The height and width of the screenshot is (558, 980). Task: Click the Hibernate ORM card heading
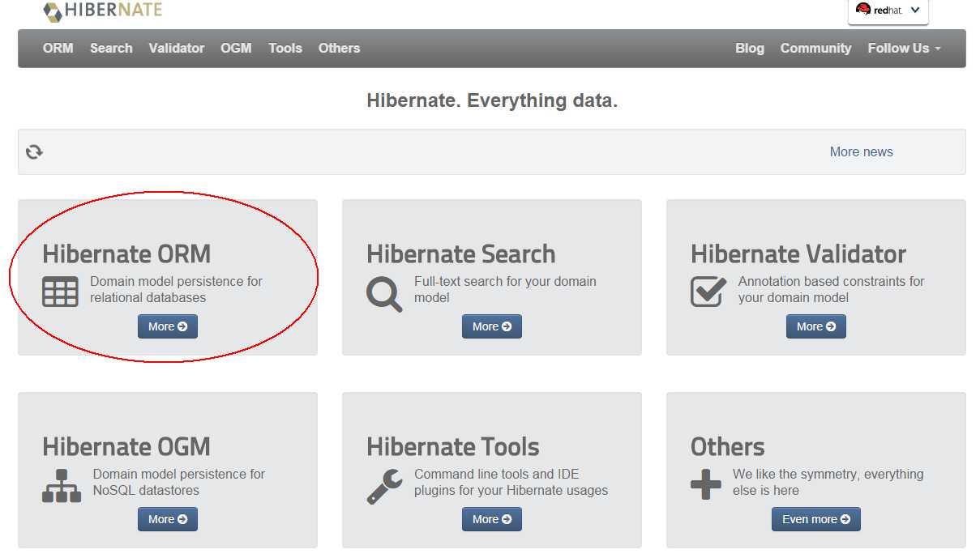click(x=126, y=253)
